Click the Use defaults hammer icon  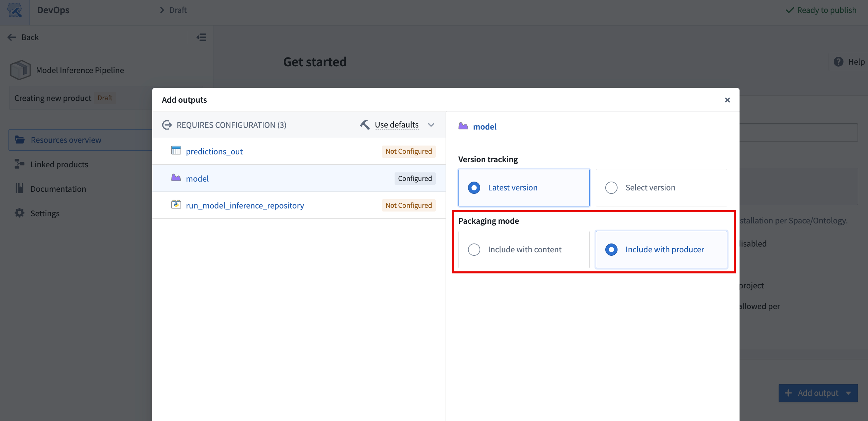pyautogui.click(x=364, y=124)
